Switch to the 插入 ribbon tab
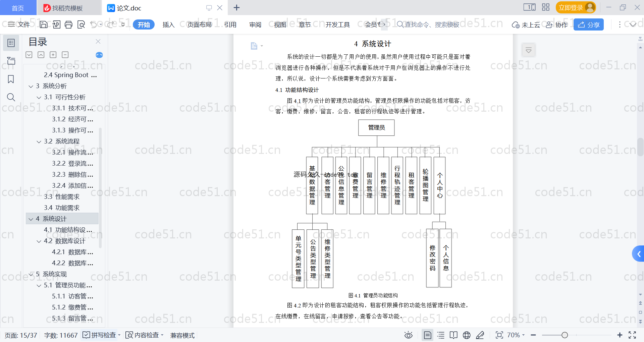 pos(168,24)
